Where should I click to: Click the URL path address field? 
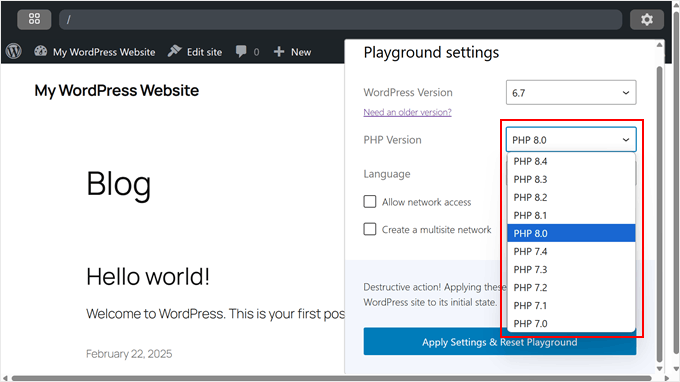point(340,20)
